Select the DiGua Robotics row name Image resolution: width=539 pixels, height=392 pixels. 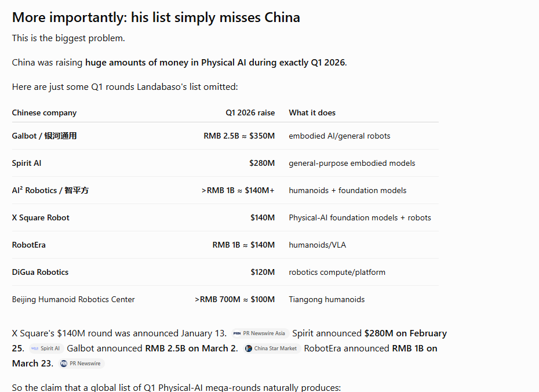[x=40, y=272]
